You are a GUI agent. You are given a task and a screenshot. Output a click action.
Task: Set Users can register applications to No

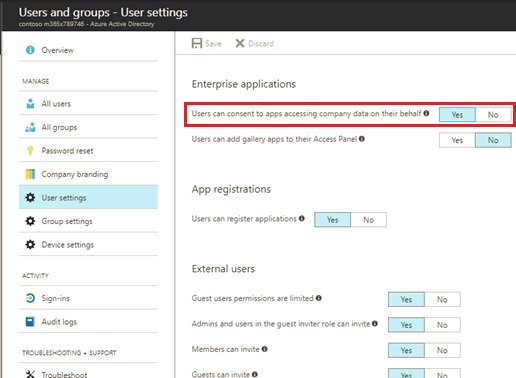[368, 220]
